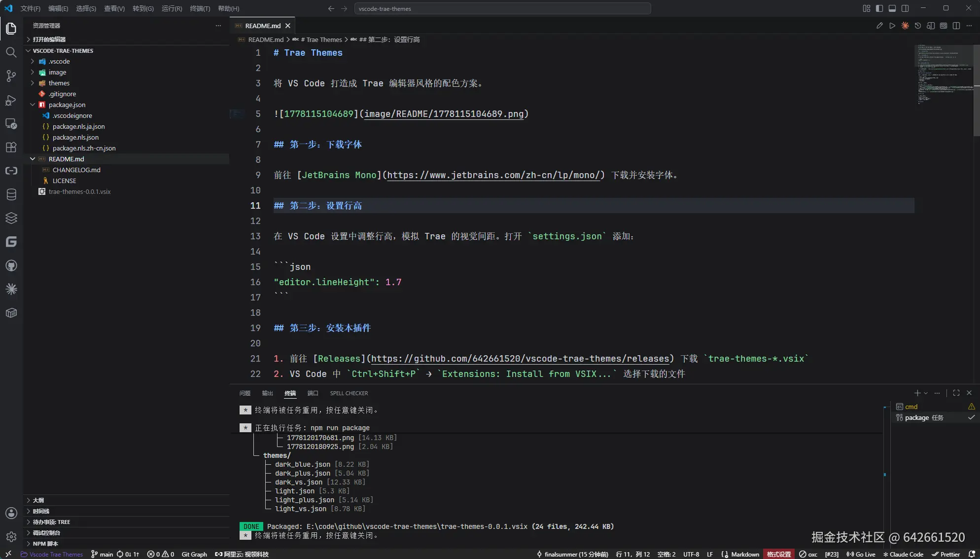Close the README.md editor tab

[x=288, y=26]
